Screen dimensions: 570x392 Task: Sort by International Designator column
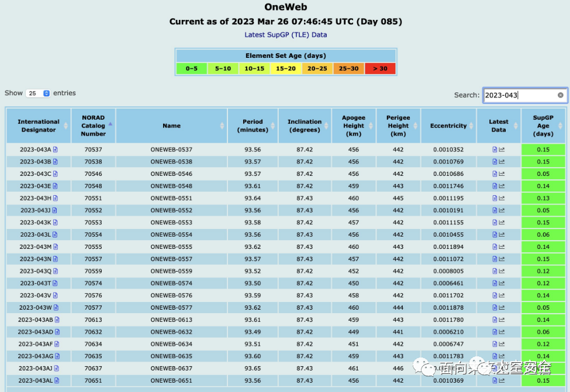point(39,126)
